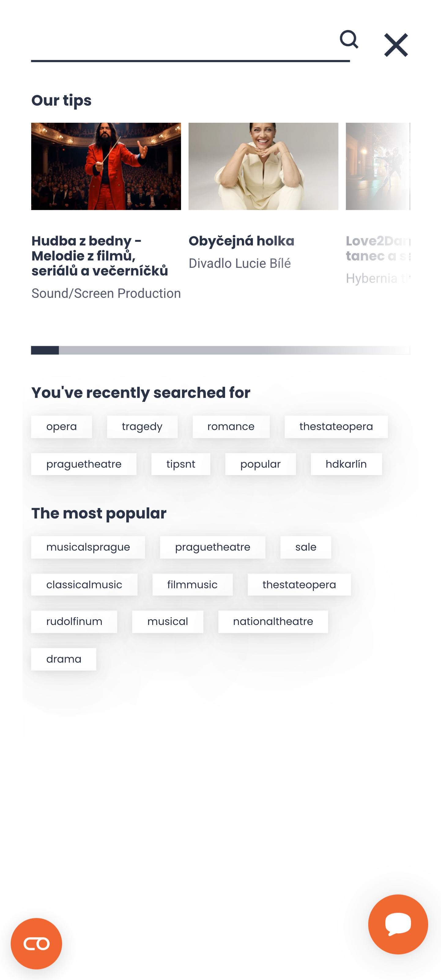This screenshot has width=441, height=980.
Task: Click the romance search tag
Action: pos(230,426)
